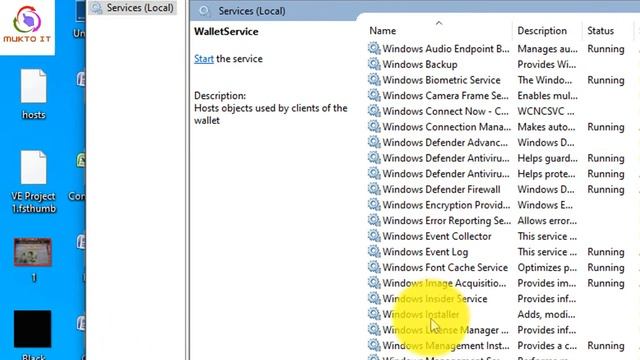The height and width of the screenshot is (360, 640).
Task: Select Windows Connection Mana... service name
Action: tap(447, 127)
